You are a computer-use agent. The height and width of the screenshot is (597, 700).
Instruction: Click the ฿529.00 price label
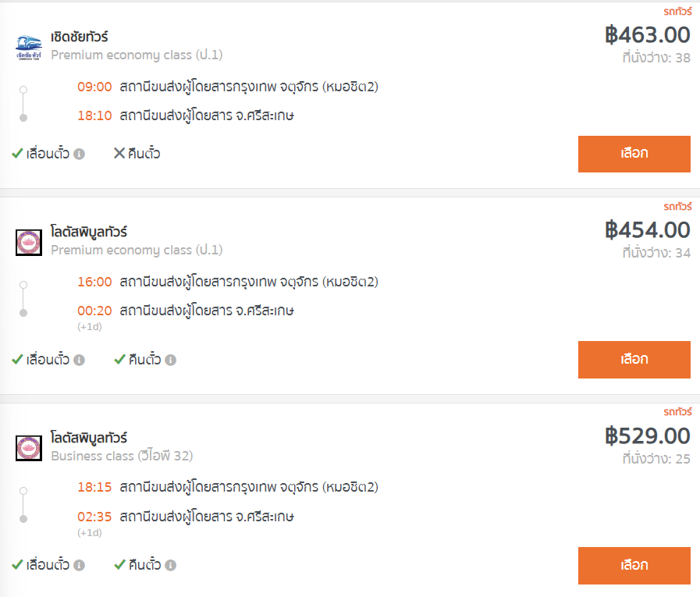tap(647, 435)
